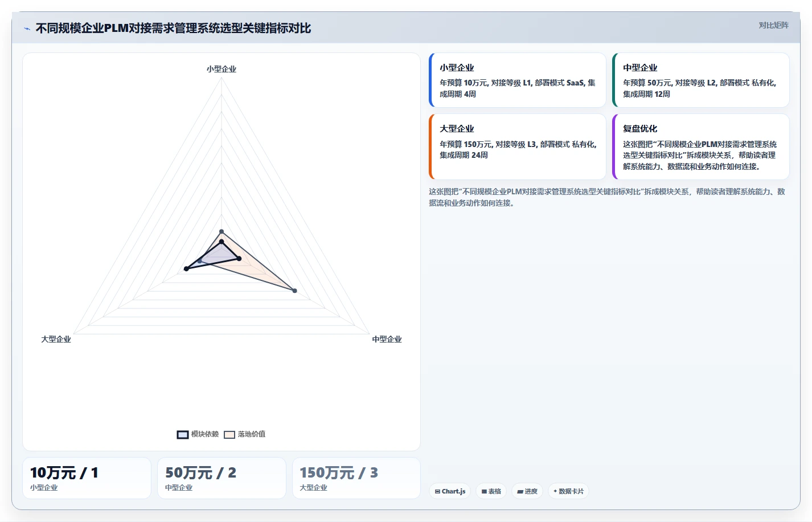812x522 pixels.
Task: Click the description paragraph below the info cards
Action: [x=607, y=197]
